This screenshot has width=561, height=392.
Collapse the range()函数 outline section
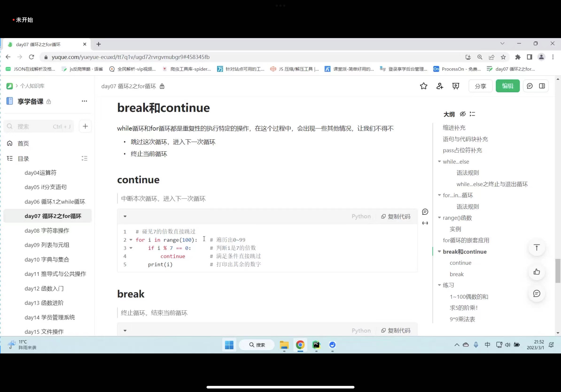(439, 218)
